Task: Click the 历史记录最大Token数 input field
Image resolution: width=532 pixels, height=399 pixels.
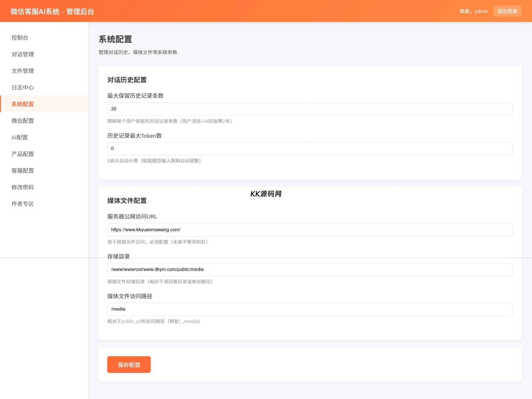Action: [309, 149]
